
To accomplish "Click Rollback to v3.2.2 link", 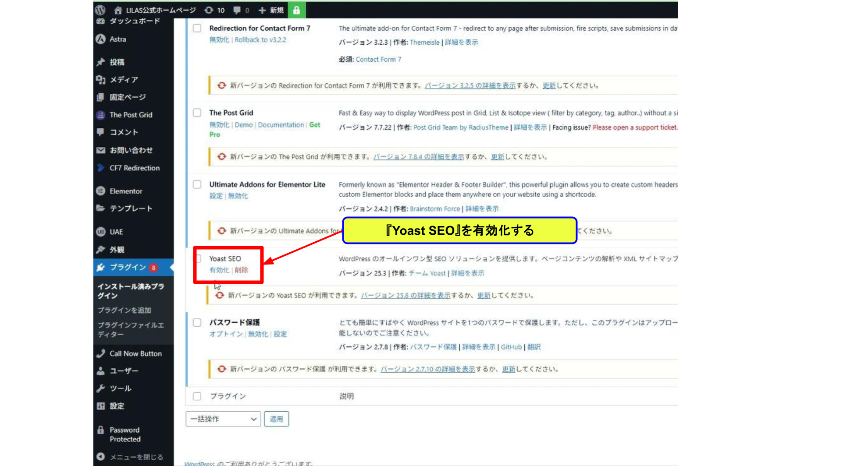I will pos(260,39).
